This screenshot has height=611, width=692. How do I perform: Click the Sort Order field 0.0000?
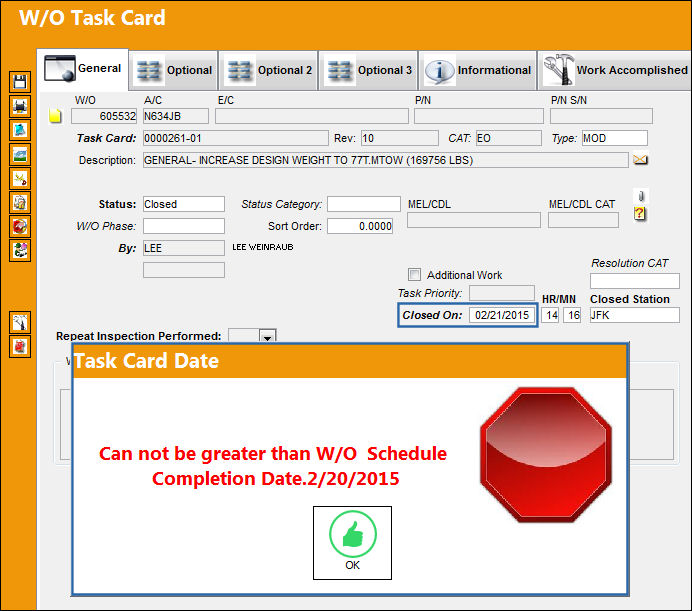tap(360, 226)
